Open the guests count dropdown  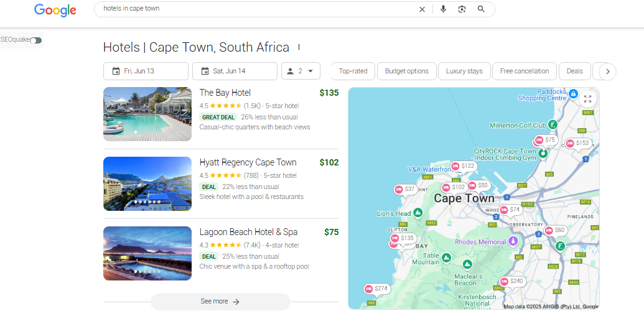(x=301, y=71)
